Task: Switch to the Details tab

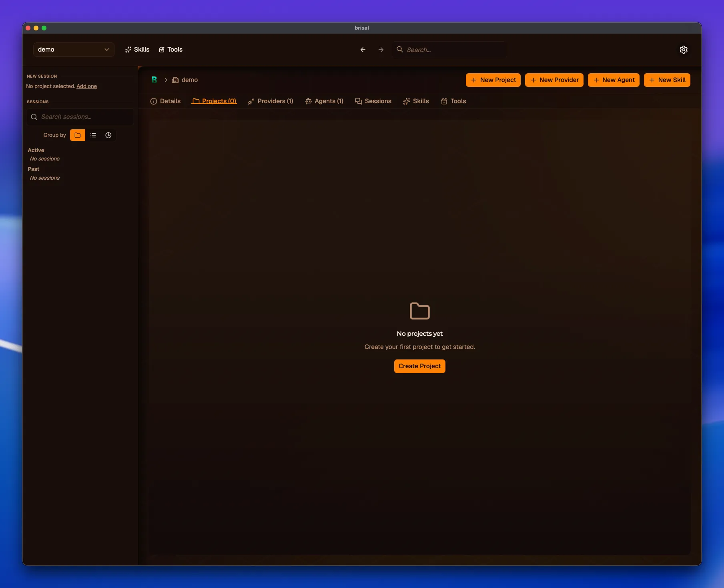Action: click(165, 101)
